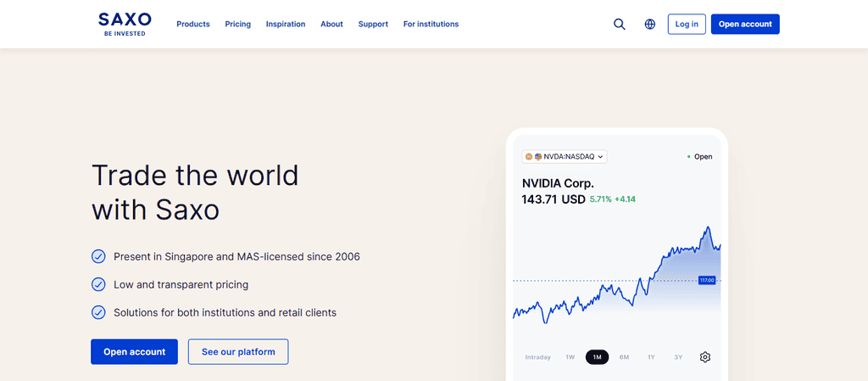The image size is (868, 381).
Task: Click See our platform button
Action: click(238, 351)
